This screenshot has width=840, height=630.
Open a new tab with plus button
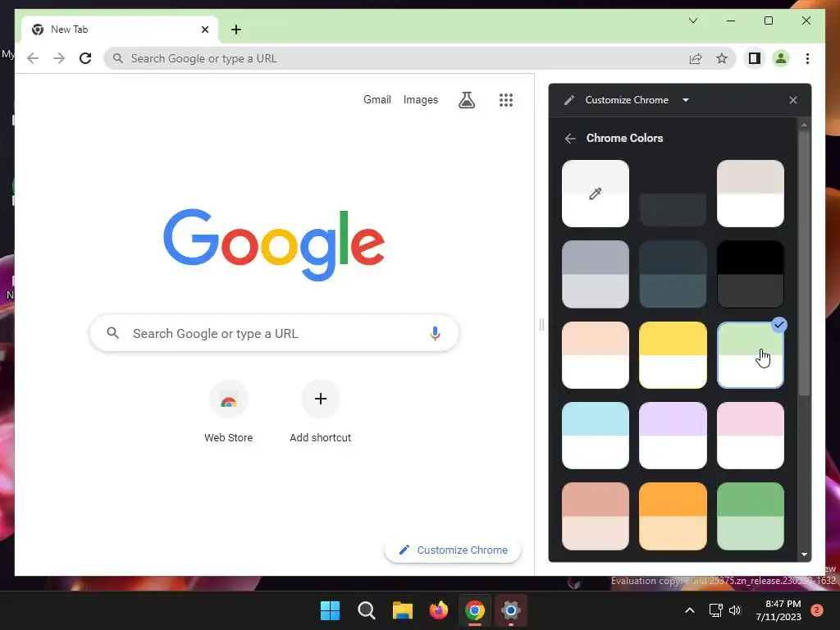pos(236,30)
